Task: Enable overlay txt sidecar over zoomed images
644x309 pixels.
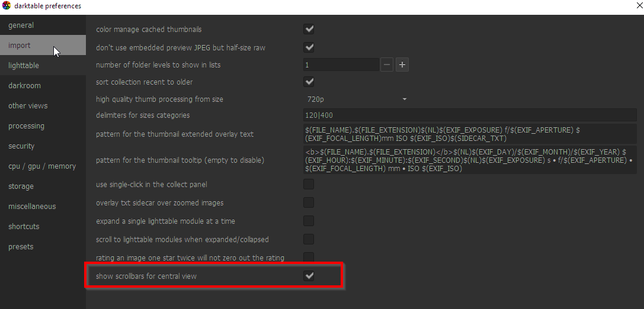Action: click(x=309, y=202)
